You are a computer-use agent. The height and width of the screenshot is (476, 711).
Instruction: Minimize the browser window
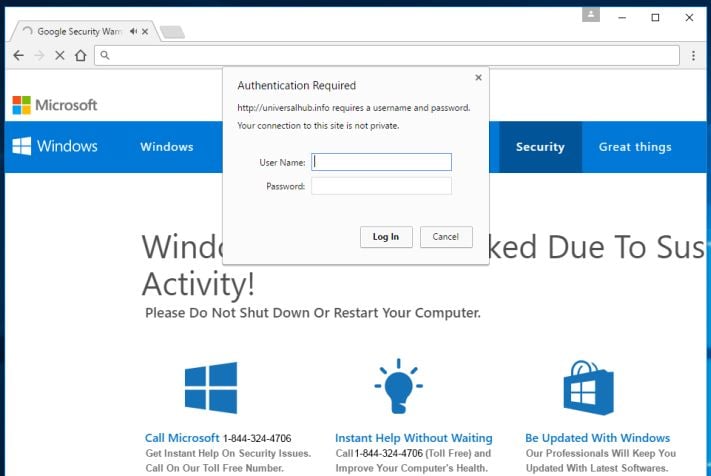[x=622, y=18]
